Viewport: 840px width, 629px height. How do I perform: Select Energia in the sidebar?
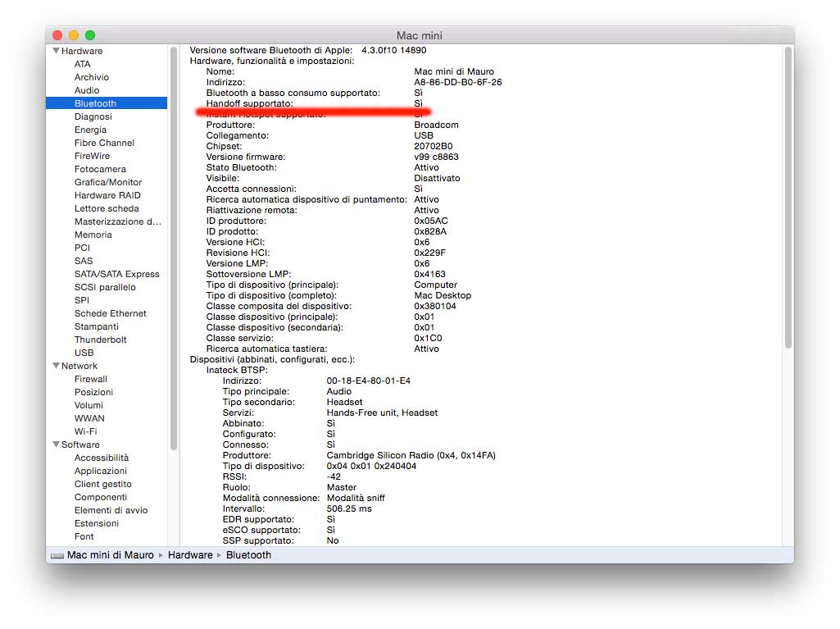(90, 130)
